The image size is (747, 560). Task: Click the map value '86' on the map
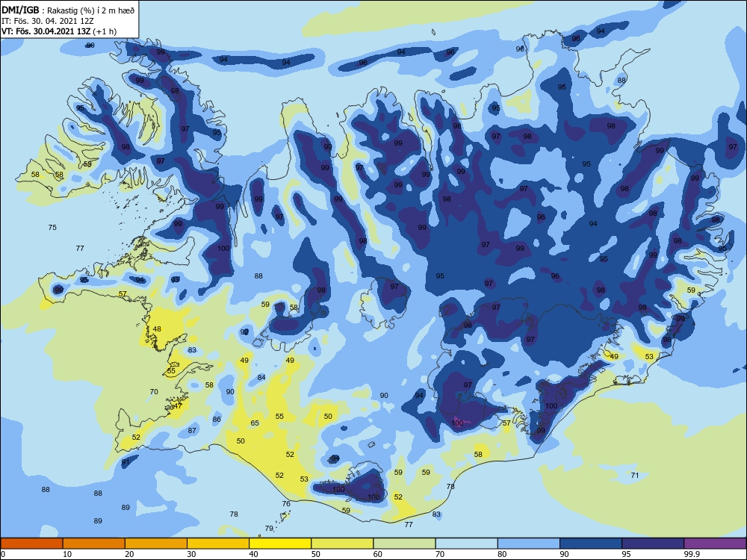tap(217, 419)
